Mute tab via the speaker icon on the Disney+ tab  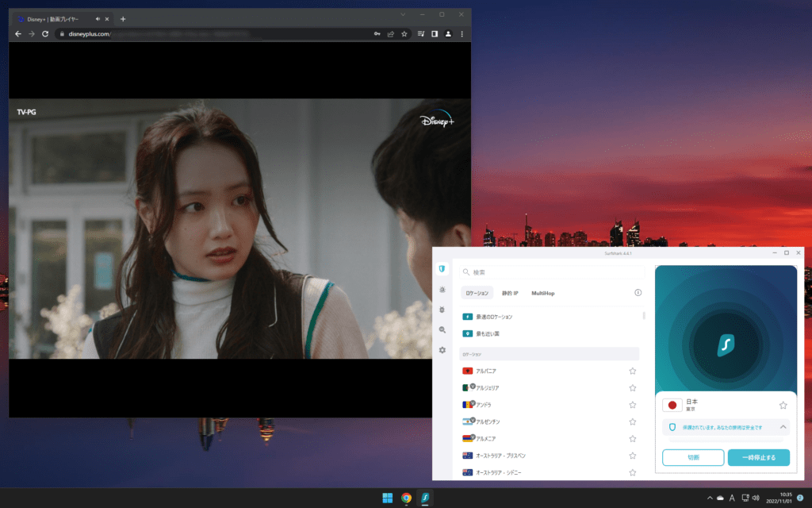(98, 19)
